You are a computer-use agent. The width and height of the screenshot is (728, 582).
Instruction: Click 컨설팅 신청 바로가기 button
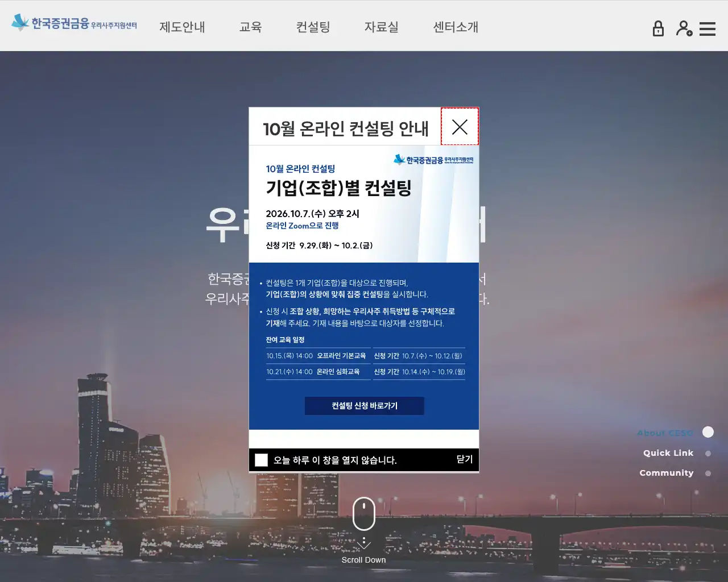click(x=365, y=406)
